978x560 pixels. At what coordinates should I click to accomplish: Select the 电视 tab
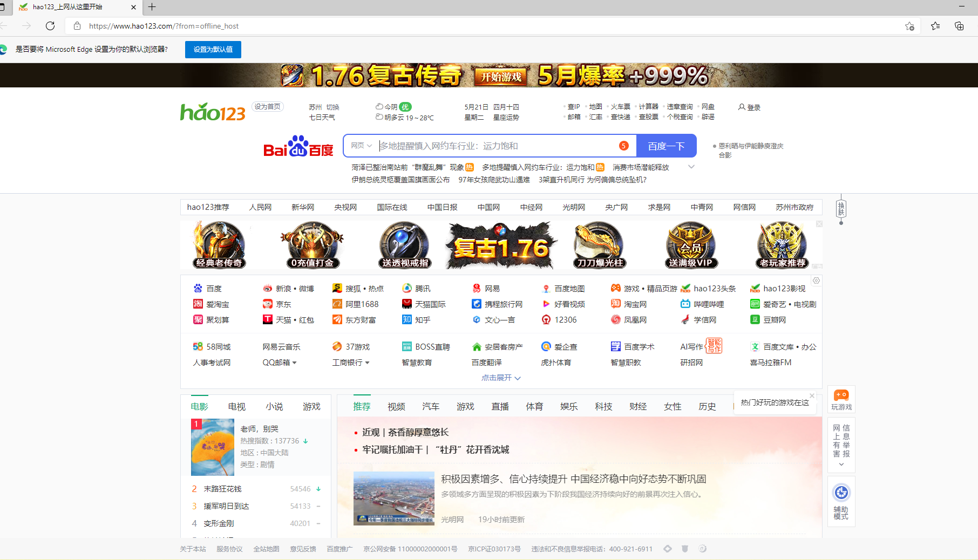coord(237,407)
